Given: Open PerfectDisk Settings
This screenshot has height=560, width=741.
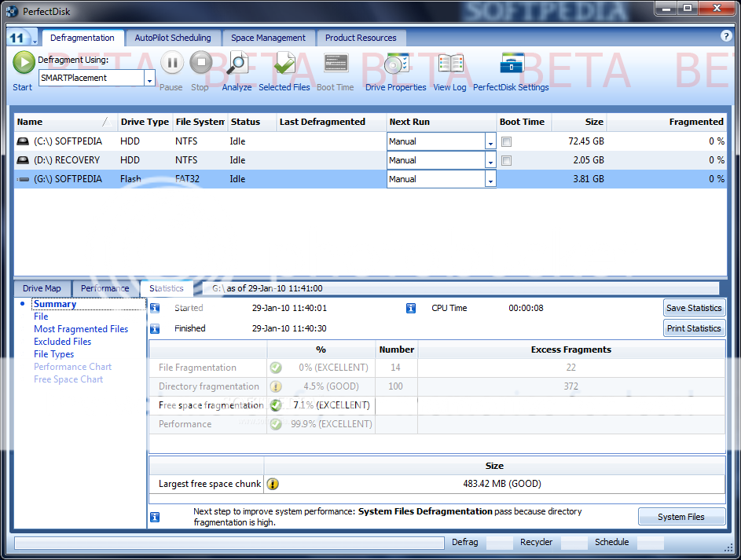Looking at the screenshot, I should coord(511,64).
